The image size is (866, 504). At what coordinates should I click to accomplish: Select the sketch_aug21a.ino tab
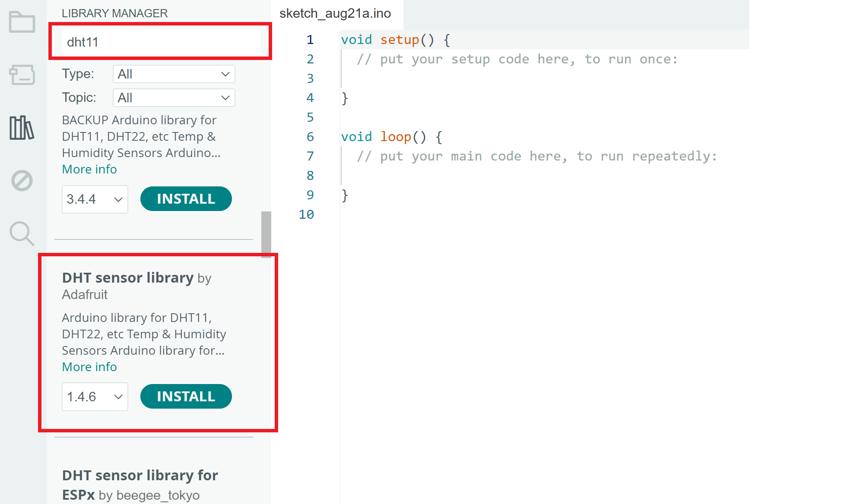[x=335, y=14]
